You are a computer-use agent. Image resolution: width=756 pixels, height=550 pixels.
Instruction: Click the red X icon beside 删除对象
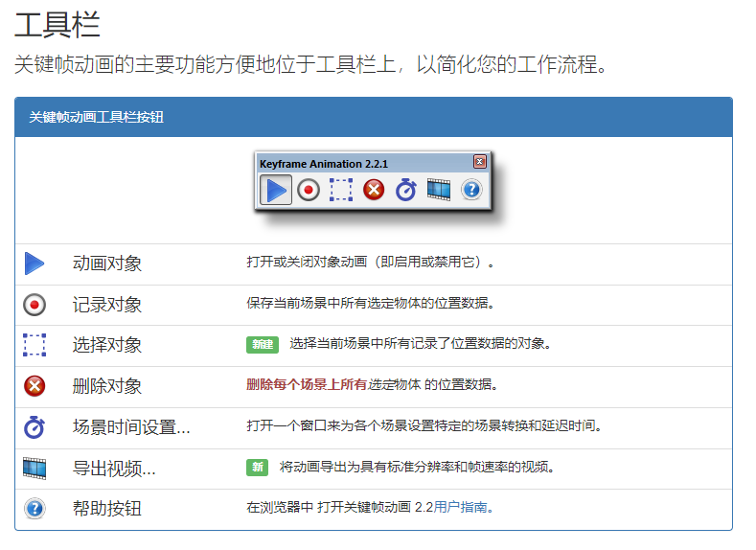34,386
